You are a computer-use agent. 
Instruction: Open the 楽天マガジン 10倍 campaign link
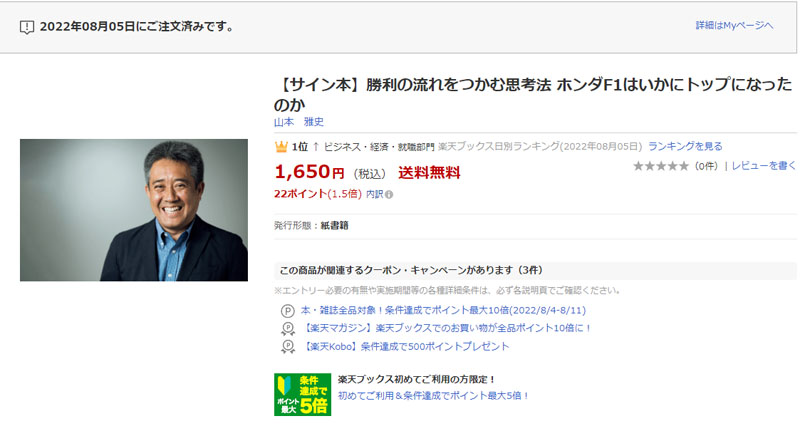tap(446, 328)
